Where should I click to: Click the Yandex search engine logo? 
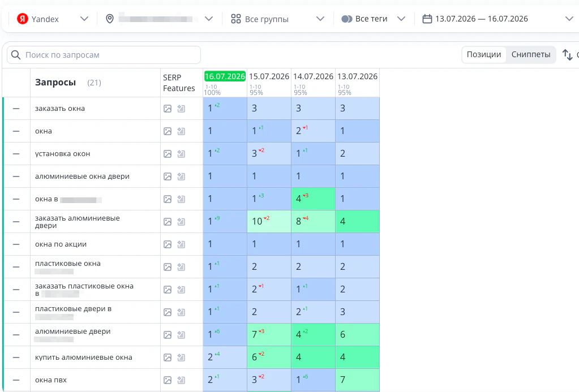23,19
